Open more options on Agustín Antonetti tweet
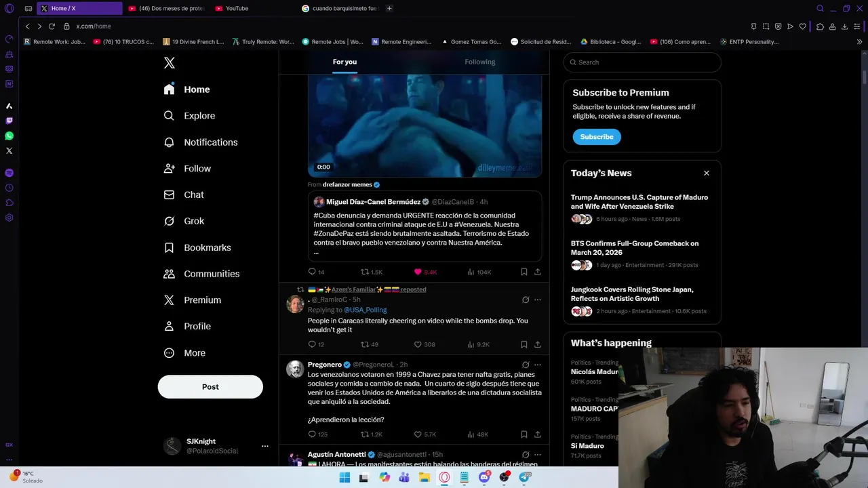This screenshot has height=488, width=868. (x=538, y=455)
